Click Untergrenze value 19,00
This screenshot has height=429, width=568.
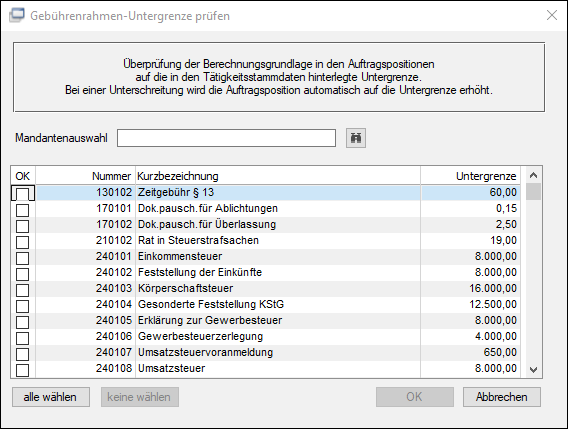point(503,240)
